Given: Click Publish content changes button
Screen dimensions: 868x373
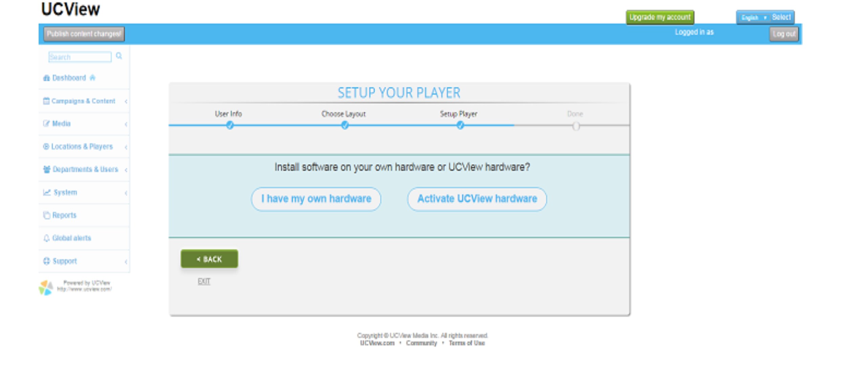Looking at the screenshot, I should 84,34.
